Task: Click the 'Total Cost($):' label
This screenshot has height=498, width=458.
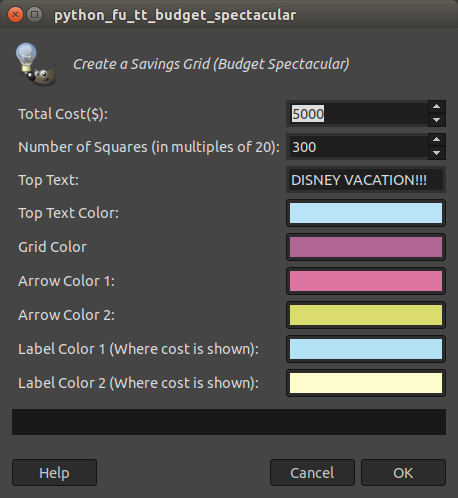Action: (x=63, y=114)
